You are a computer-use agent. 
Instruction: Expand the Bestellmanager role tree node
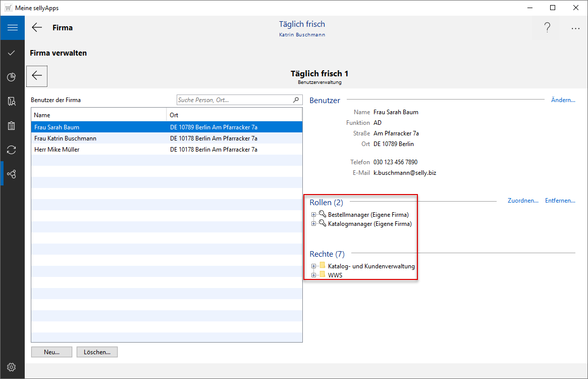(313, 215)
